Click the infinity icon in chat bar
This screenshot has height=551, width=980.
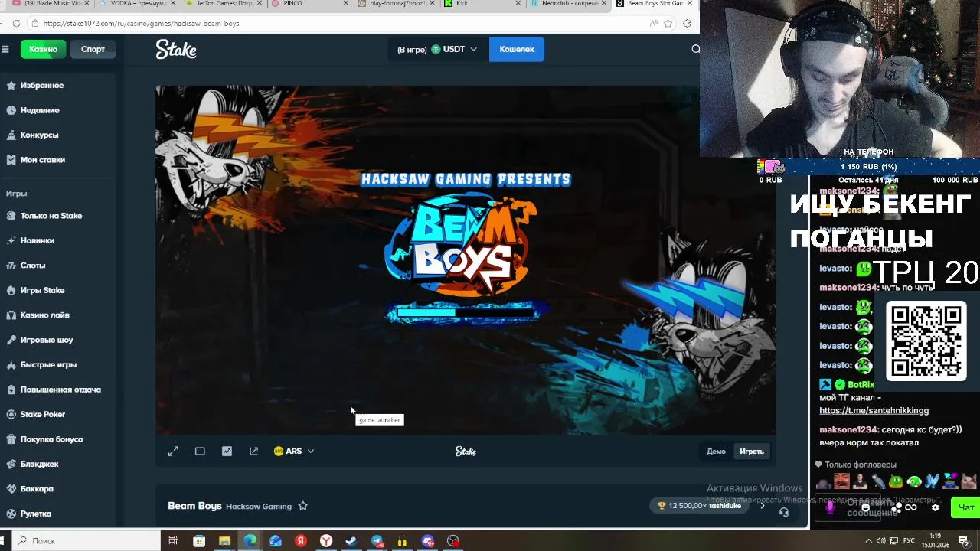911,507
